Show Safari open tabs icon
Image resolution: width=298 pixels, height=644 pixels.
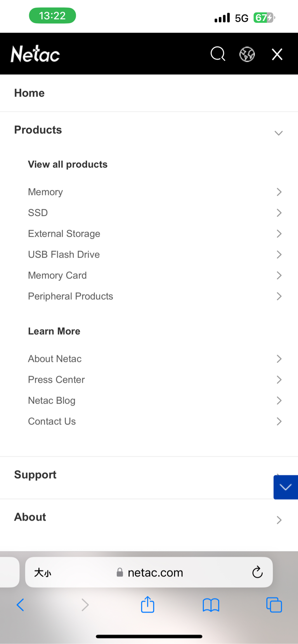tap(274, 604)
